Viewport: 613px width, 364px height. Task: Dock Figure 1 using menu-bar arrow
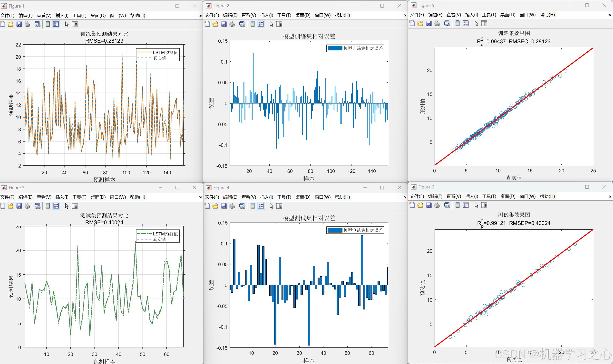tap(200, 15)
